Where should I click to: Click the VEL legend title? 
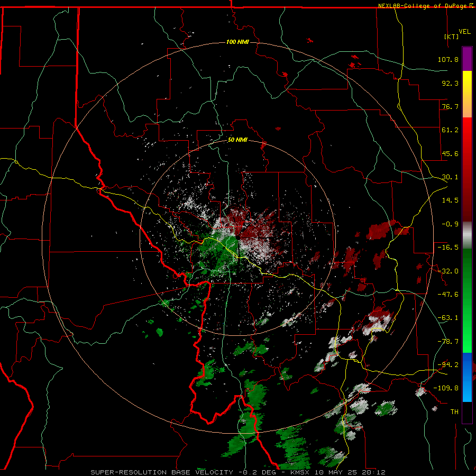464,32
